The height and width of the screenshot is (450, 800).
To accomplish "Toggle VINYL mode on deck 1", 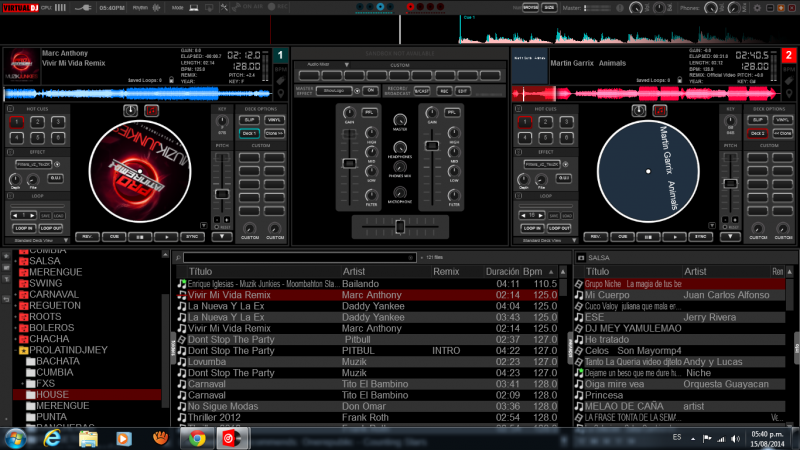I will (274, 120).
